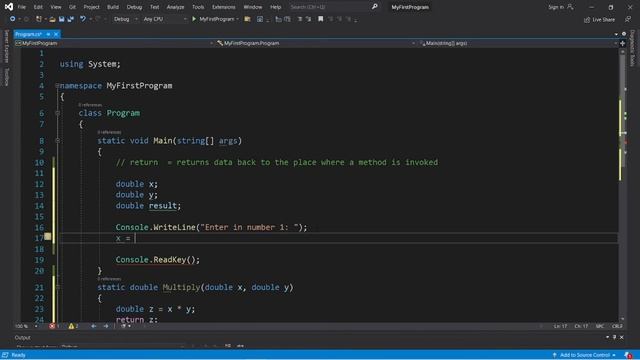Click the toolbar Bookmark icon
This screenshot has height=360, width=640.
[320, 19]
